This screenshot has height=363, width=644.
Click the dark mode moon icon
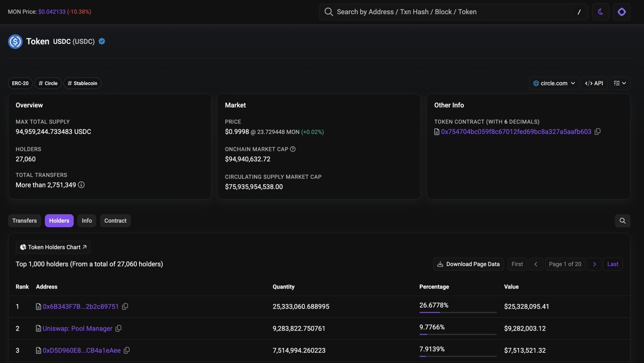(x=601, y=11)
